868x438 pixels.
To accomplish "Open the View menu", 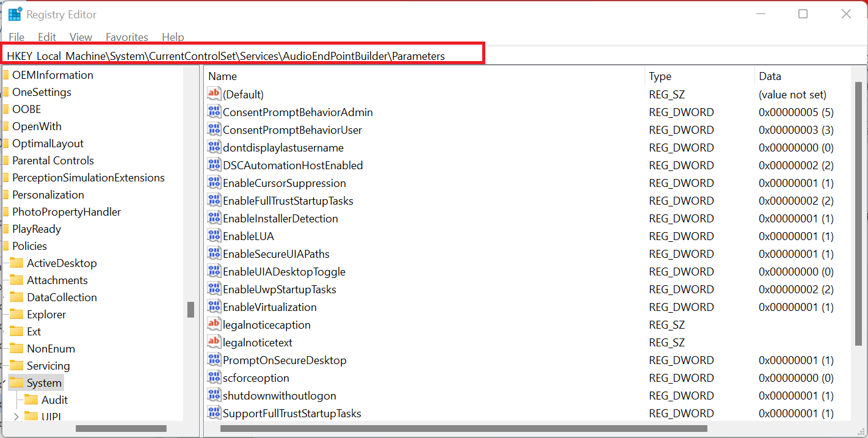I will tap(81, 37).
